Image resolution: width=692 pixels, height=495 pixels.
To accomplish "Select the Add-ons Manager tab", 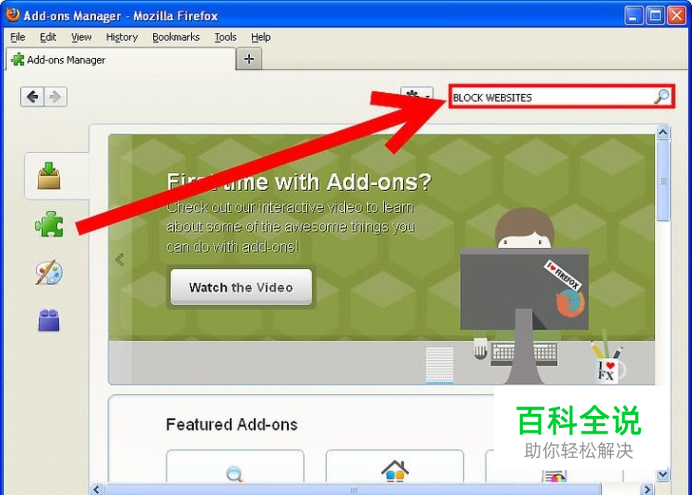I will [x=121, y=59].
